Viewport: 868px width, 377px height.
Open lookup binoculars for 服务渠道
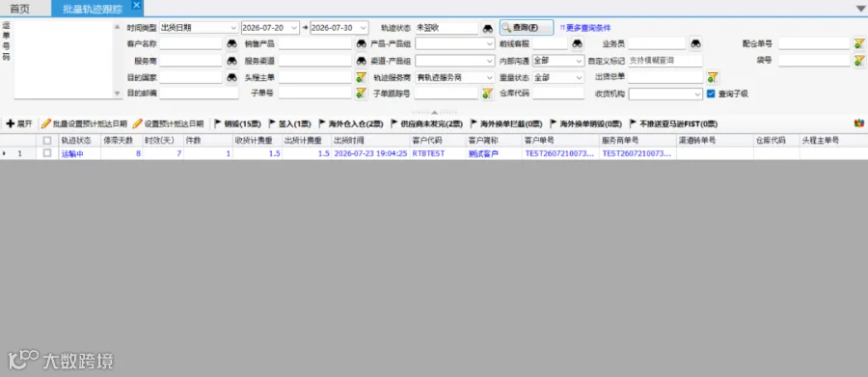click(361, 61)
